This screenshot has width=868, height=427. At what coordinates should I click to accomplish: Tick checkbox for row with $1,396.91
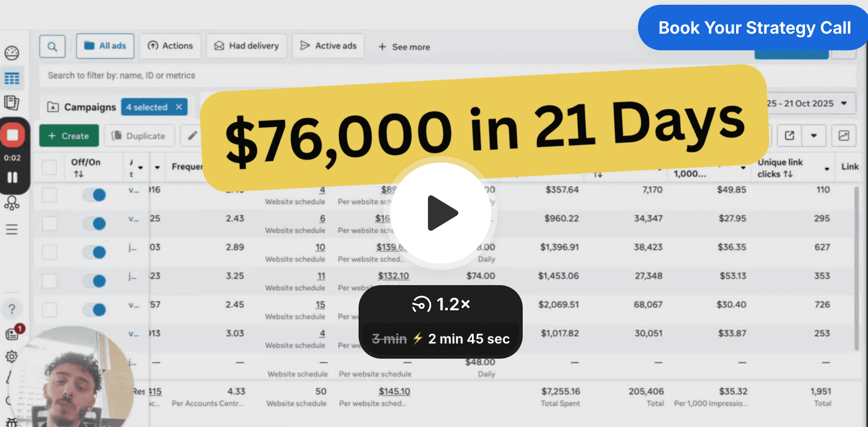tap(49, 252)
